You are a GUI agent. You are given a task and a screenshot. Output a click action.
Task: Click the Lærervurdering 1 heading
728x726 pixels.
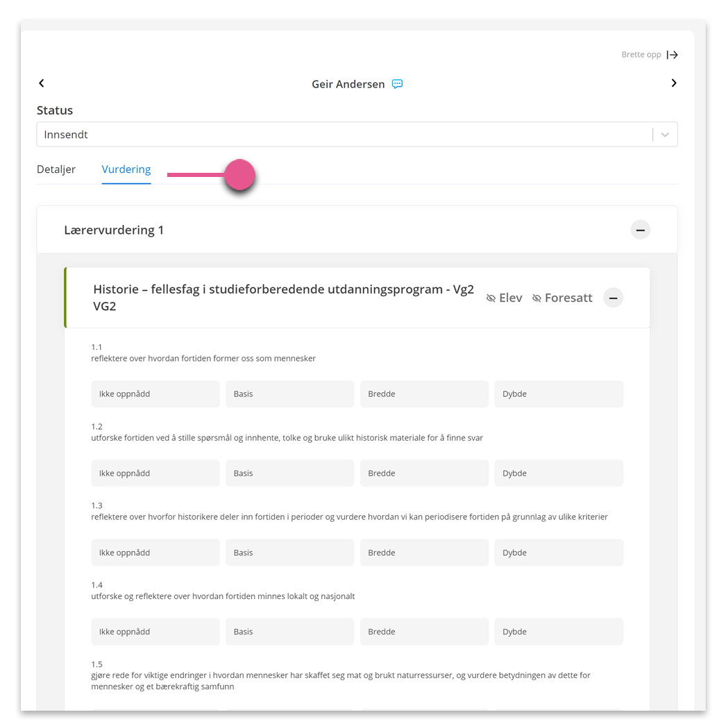click(x=114, y=230)
